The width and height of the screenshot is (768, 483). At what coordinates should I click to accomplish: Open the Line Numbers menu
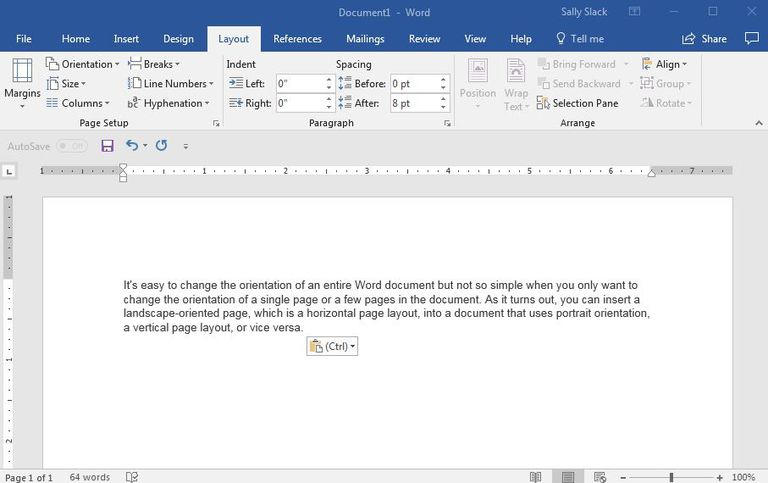click(171, 84)
